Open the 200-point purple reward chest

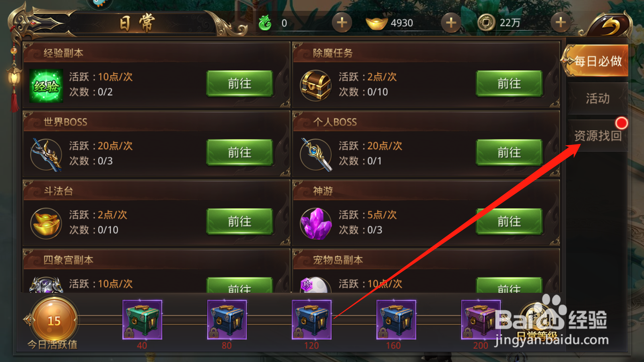pyautogui.click(x=481, y=320)
